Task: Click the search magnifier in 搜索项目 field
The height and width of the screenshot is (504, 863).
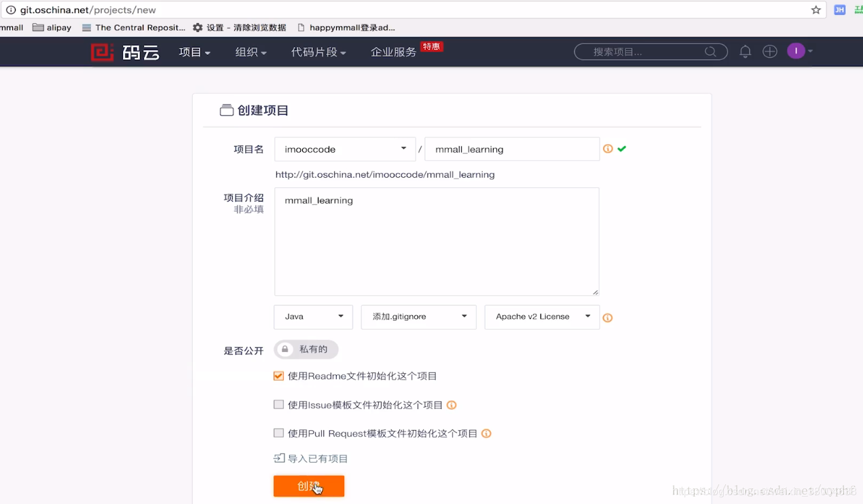Action: pyautogui.click(x=710, y=51)
